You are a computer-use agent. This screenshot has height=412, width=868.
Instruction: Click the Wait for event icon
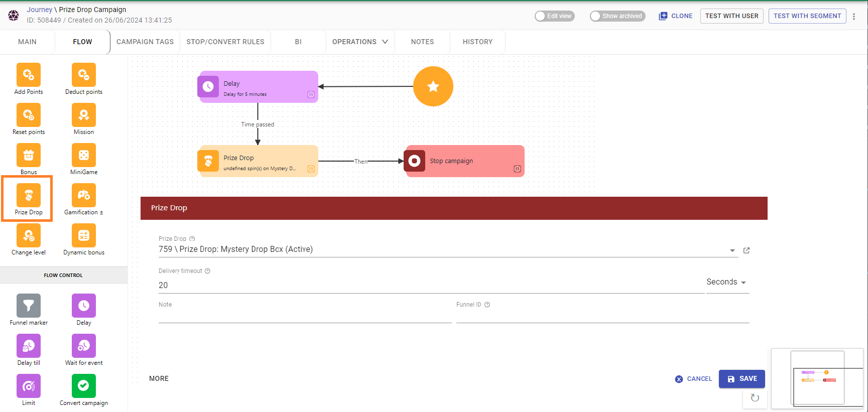click(x=84, y=346)
